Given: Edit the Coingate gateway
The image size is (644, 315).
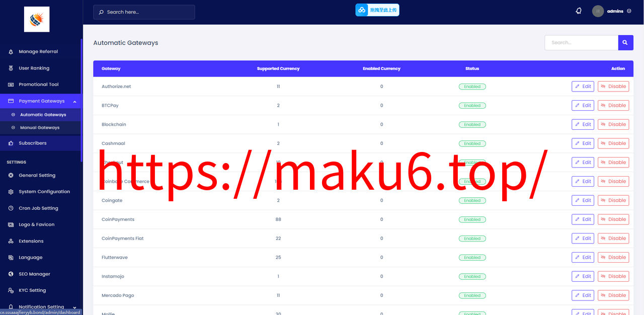Looking at the screenshot, I should click(583, 200).
